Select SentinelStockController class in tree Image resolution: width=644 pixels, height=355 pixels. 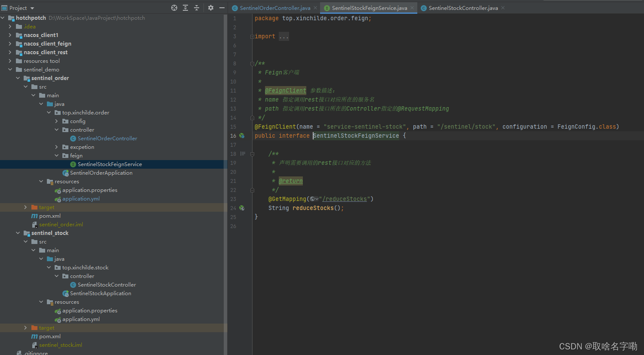tap(107, 284)
